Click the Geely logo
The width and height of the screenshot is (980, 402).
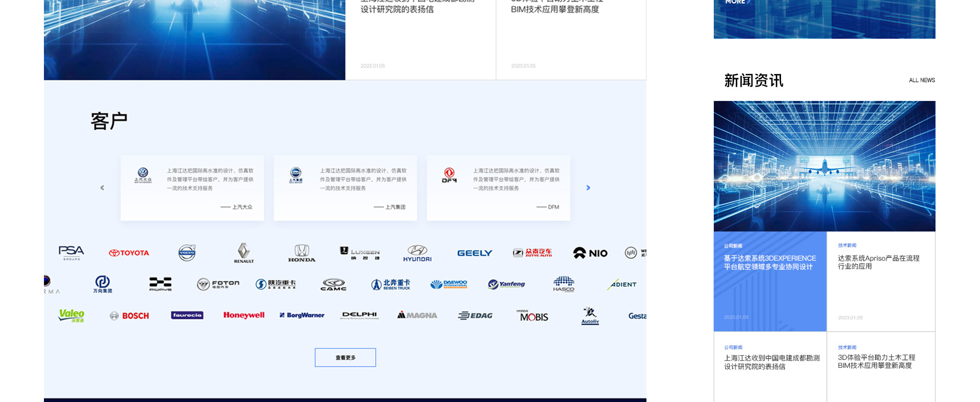[474, 253]
